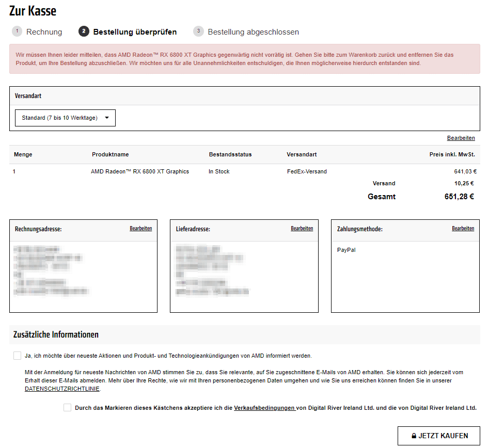Edit the Zahlungsmethode via Bearbeiten
Screen dimensions: 504x448
(x=463, y=229)
